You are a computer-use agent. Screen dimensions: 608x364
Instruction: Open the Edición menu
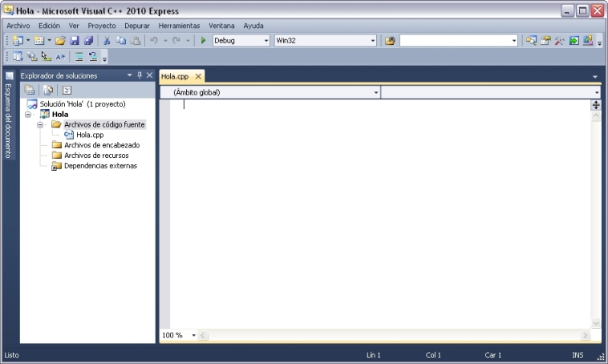pos(49,26)
